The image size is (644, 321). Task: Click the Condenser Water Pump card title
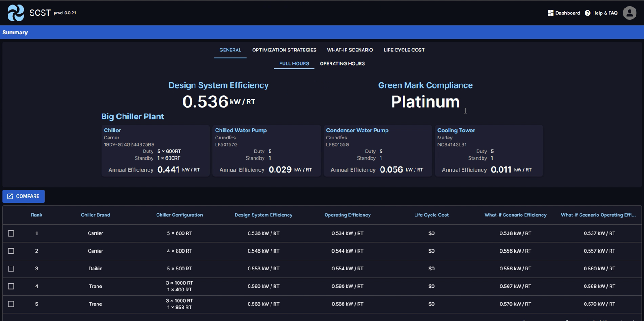pyautogui.click(x=357, y=131)
